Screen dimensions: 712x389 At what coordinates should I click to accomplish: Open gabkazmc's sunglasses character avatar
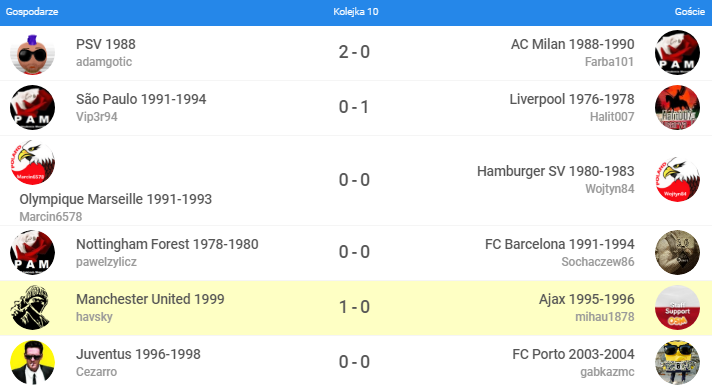[677, 363]
